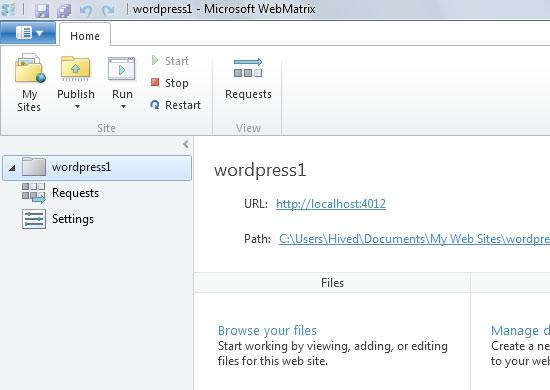
Task: Click the Redo arrow in the quick access toolbar
Action: [108, 10]
